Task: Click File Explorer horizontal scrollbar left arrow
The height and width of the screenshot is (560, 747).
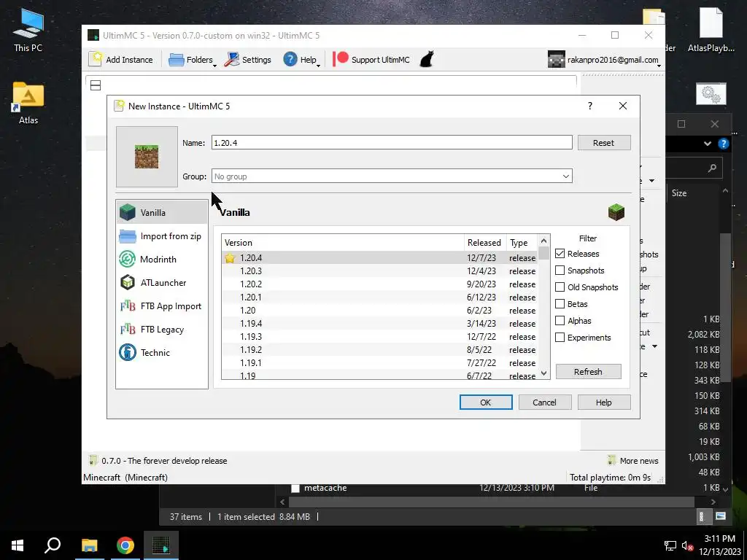Action: [282, 502]
